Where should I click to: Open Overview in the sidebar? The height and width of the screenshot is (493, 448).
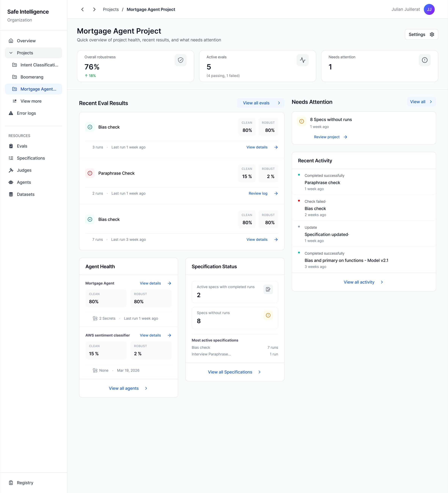coord(34,41)
